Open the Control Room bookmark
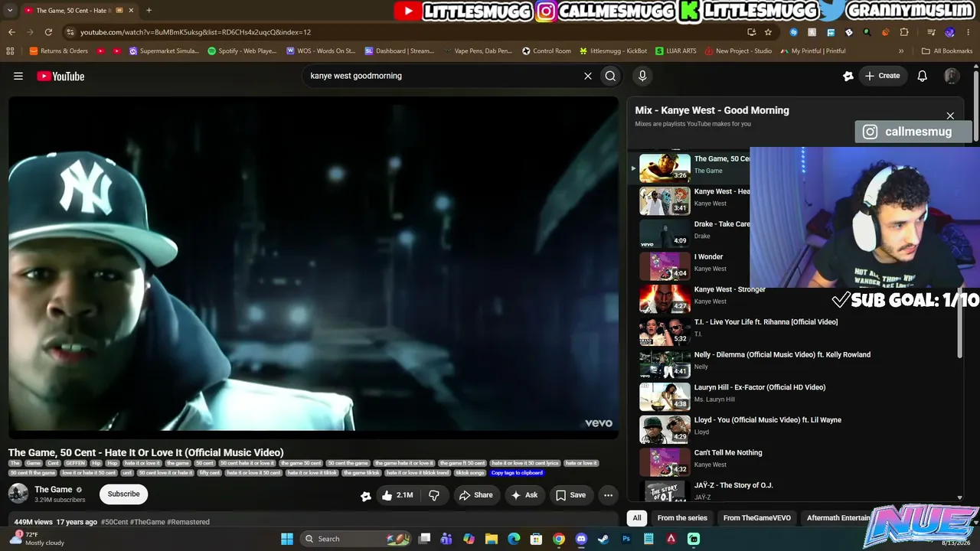Image resolution: width=980 pixels, height=551 pixels. pos(547,51)
